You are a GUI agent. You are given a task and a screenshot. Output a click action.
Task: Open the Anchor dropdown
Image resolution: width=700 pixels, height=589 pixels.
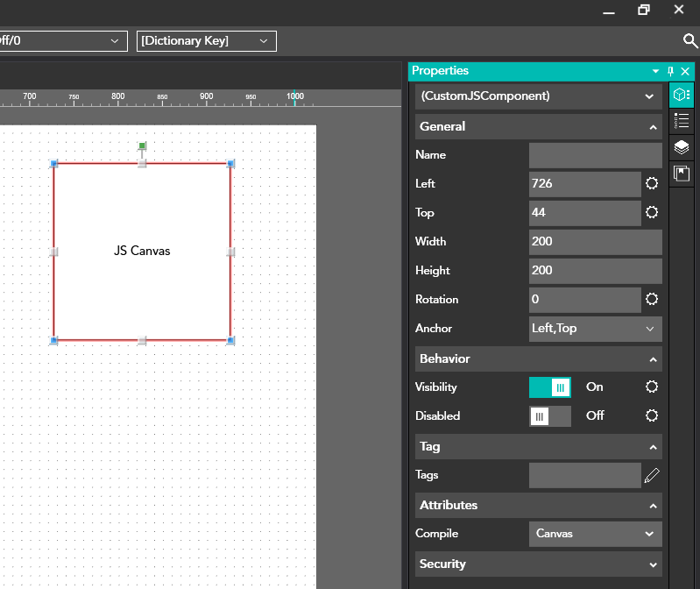click(596, 329)
